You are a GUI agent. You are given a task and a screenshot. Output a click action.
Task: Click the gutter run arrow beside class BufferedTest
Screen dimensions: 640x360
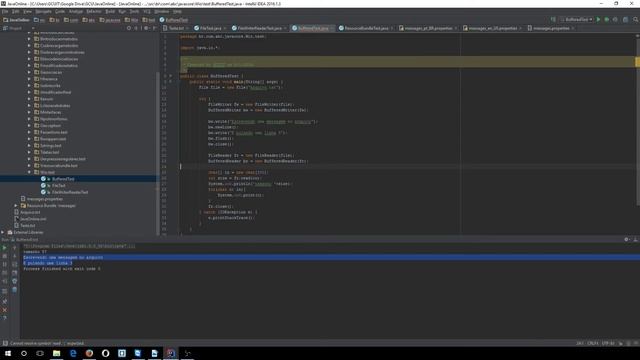[171, 76]
